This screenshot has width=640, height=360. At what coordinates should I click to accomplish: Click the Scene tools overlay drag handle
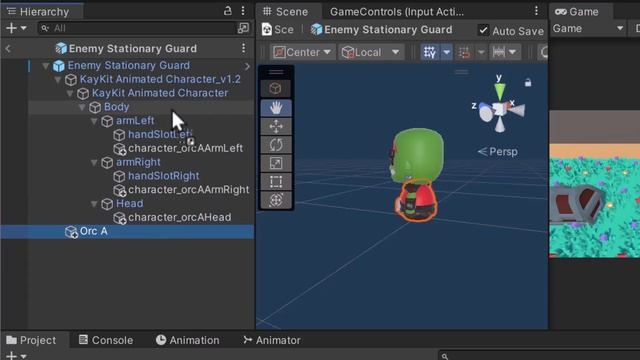point(276,72)
